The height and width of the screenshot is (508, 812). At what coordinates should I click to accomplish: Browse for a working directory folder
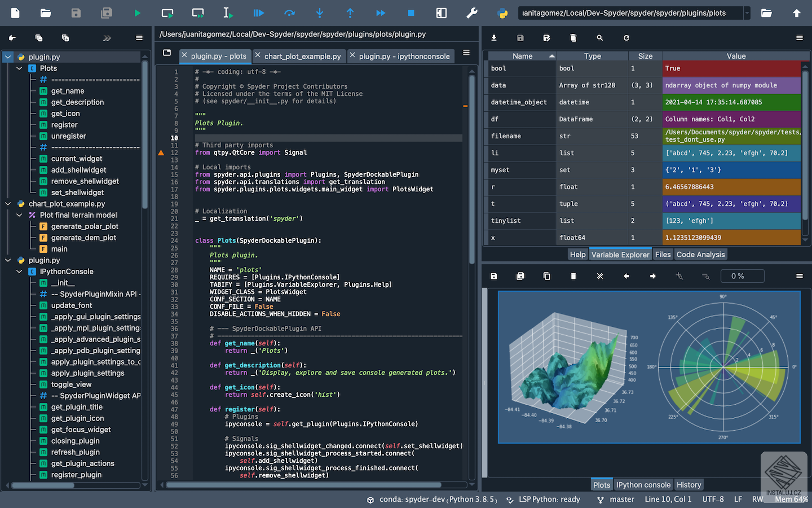[766, 13]
